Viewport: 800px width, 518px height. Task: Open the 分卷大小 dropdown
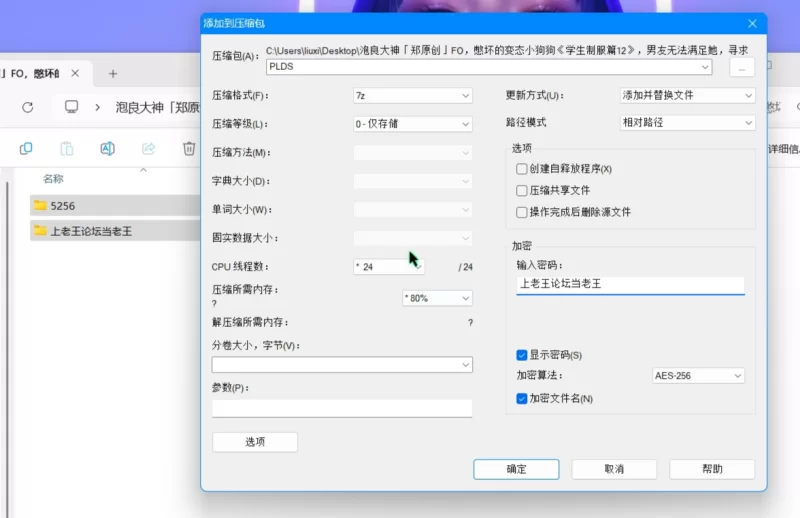[342, 364]
